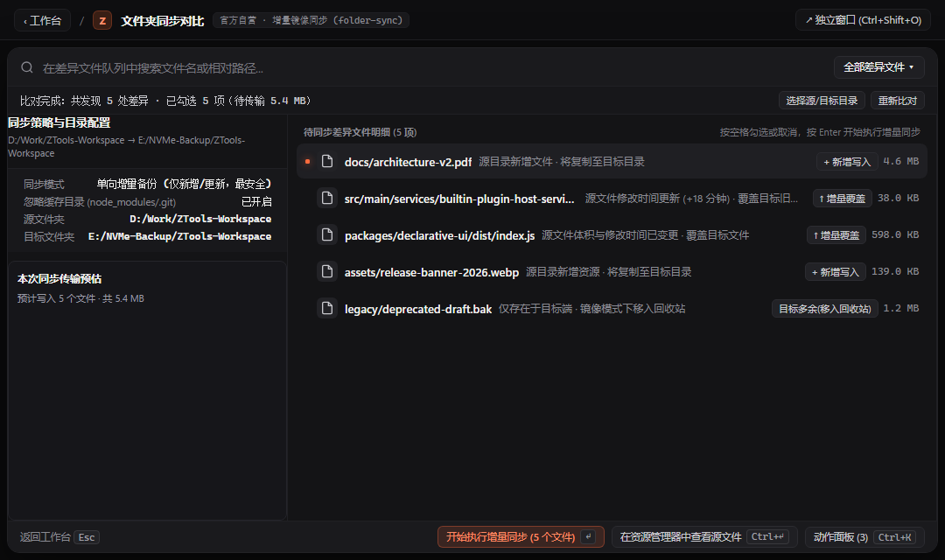
Task: Open the 全部差异文件 filter dropdown
Action: [878, 67]
